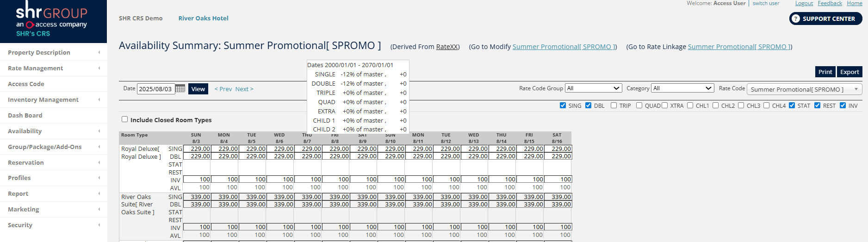The width and height of the screenshot is (868, 242).
Task: Click the Logout link
Action: click(x=804, y=3)
